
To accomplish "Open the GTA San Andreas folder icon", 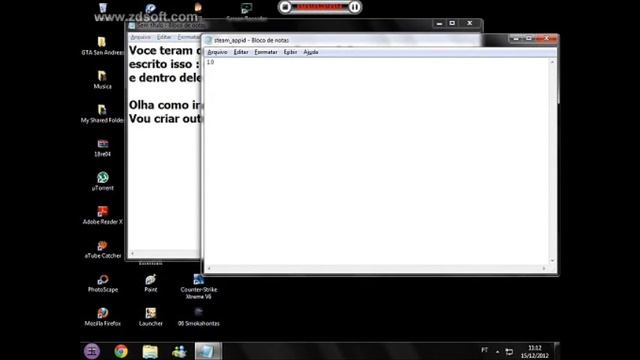I will coord(102,45).
